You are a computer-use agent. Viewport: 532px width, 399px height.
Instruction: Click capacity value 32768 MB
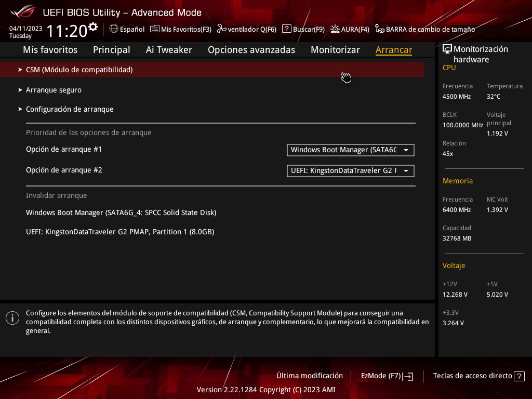tap(457, 238)
